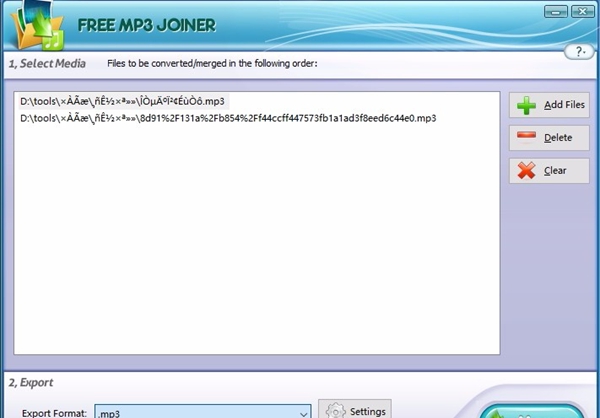Click the Export Format label

click(54, 413)
